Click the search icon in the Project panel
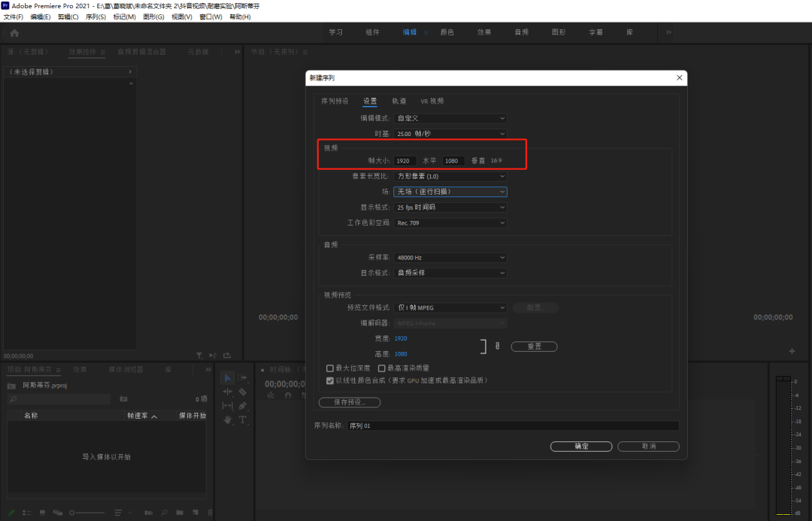 [x=164, y=512]
